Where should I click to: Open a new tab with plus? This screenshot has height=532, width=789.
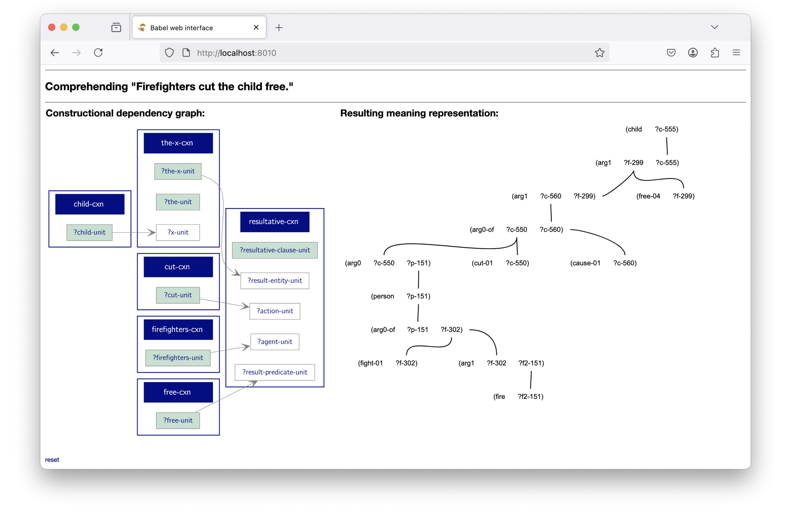(279, 27)
